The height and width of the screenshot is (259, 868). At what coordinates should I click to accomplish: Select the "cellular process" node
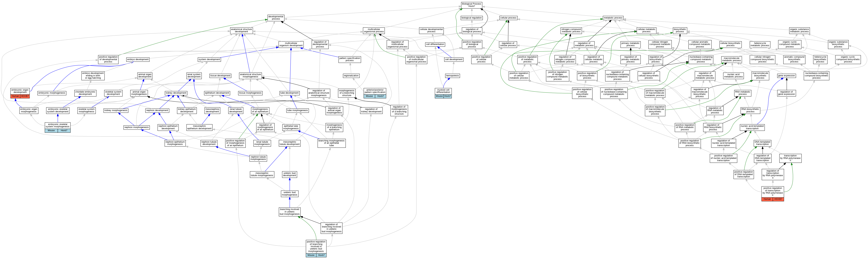click(508, 18)
